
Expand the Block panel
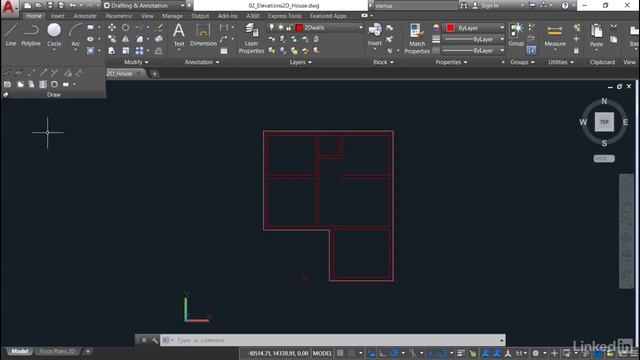(383, 62)
